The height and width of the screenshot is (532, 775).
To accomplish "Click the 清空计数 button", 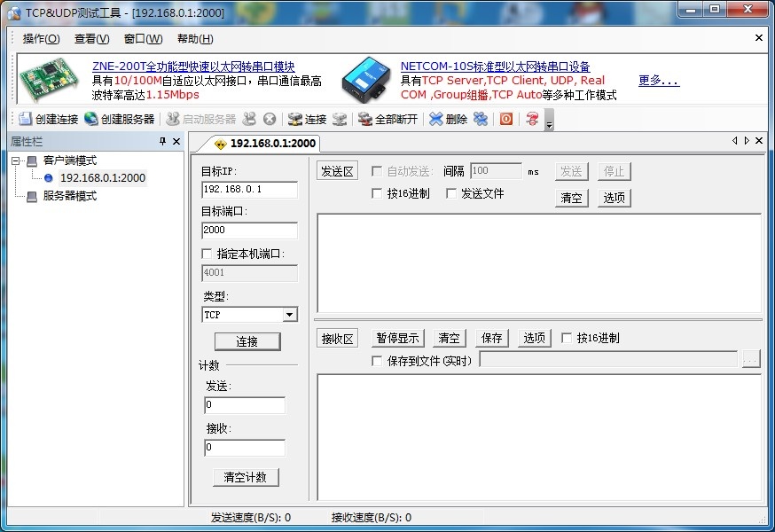I will point(246,477).
